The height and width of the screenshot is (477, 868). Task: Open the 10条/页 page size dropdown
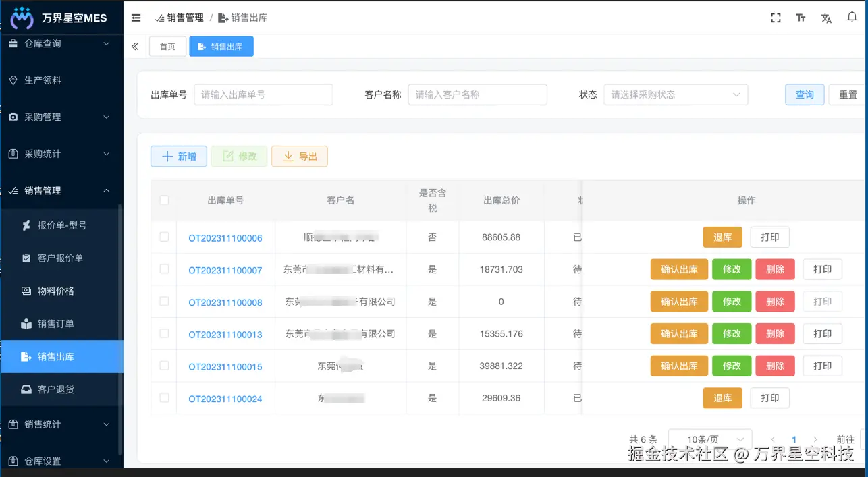(x=710, y=439)
